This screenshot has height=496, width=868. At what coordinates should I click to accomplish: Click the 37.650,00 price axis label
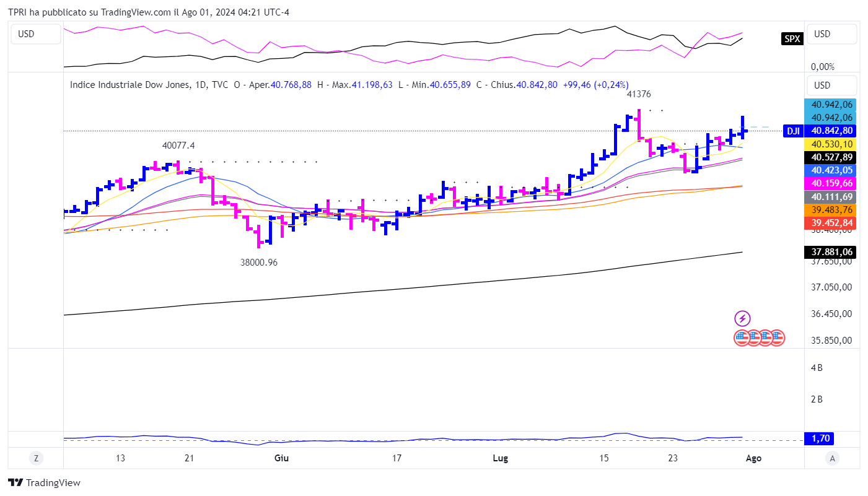click(x=833, y=261)
